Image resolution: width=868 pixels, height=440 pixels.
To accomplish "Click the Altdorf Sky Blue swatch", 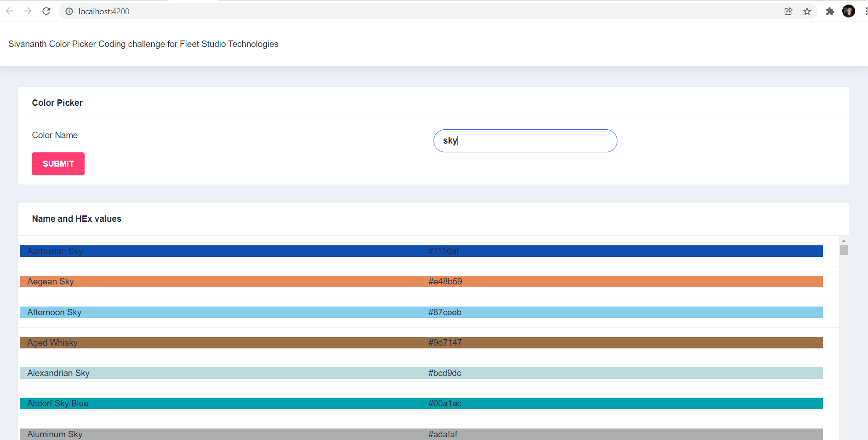I will point(230,404).
